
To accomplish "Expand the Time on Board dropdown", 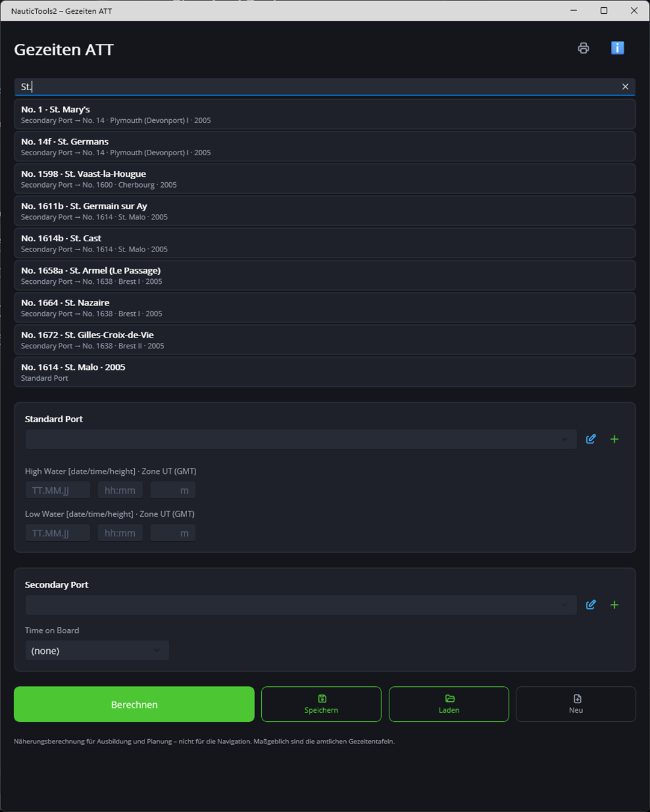I will (97, 650).
